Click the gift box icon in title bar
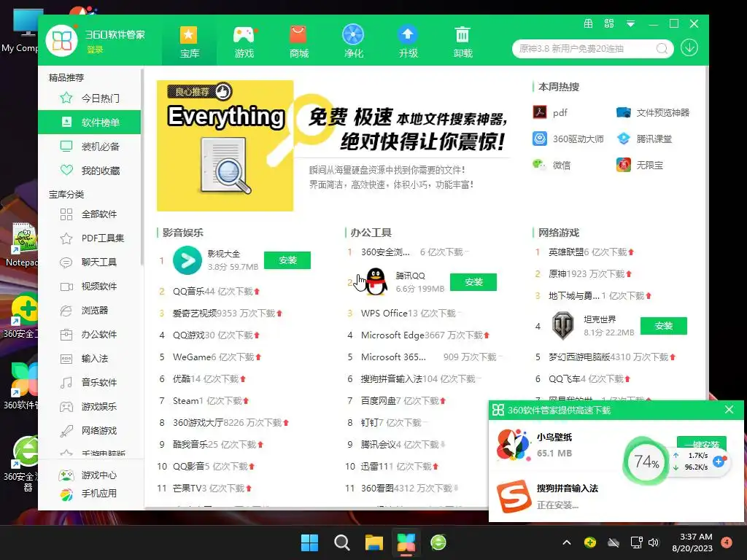This screenshot has height=560, width=747. click(589, 23)
